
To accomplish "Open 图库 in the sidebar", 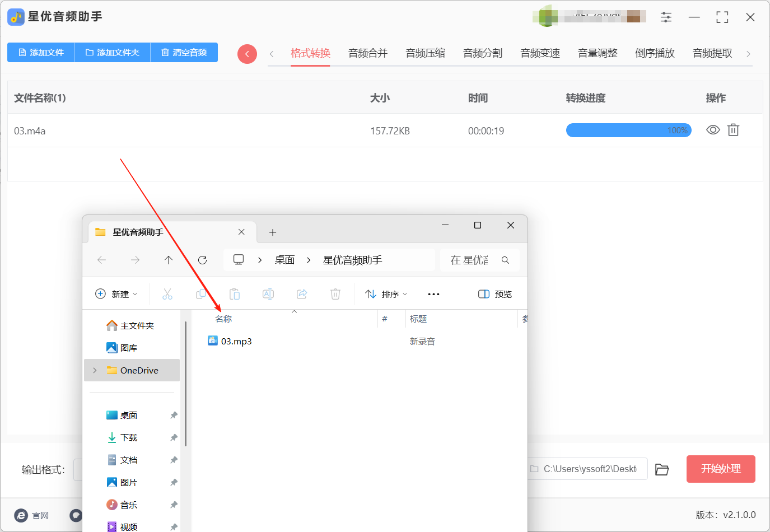I will (x=122, y=348).
